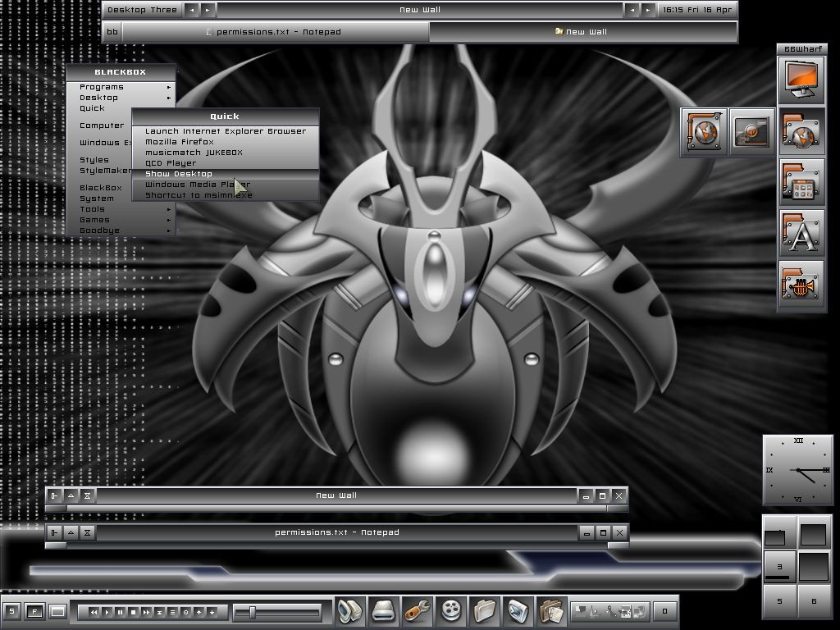
Task: Open the hard drive icon in bottom bar
Action: [x=384, y=610]
